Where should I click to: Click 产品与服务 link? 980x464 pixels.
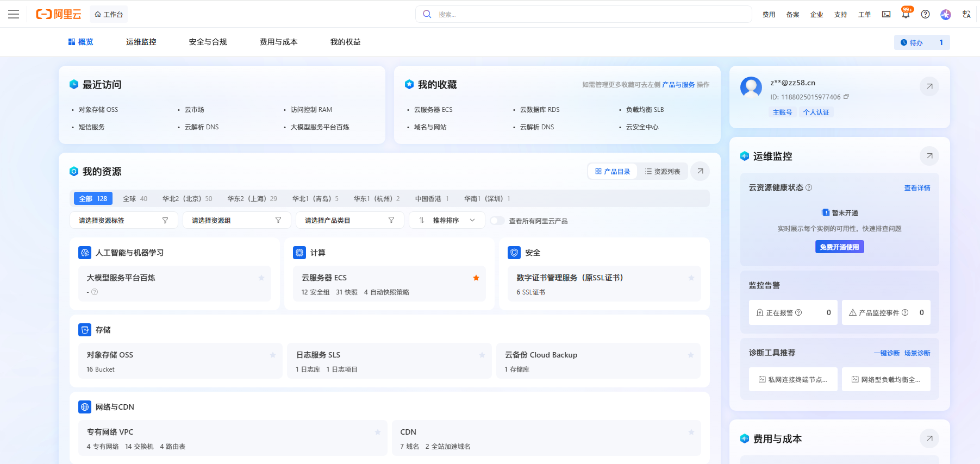click(x=678, y=85)
